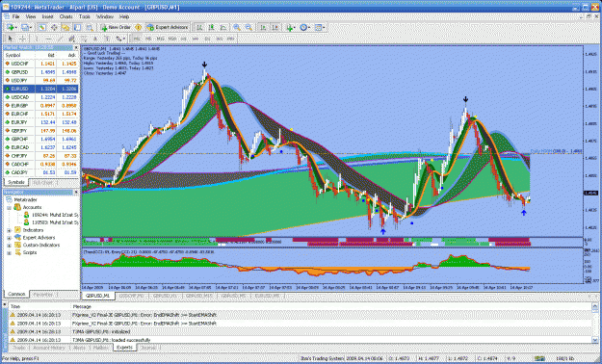The height and width of the screenshot is (364, 602).
Task: Expand the Custom Indicators tree node
Action: [9, 245]
